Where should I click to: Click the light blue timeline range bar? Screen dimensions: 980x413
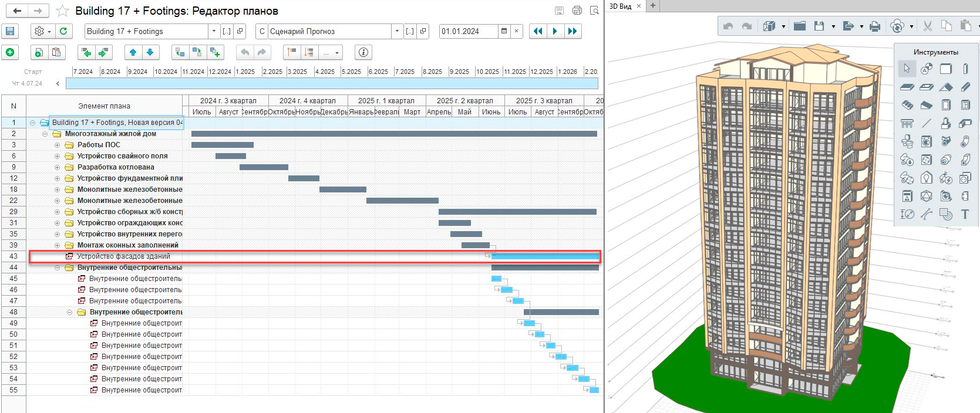tap(332, 83)
